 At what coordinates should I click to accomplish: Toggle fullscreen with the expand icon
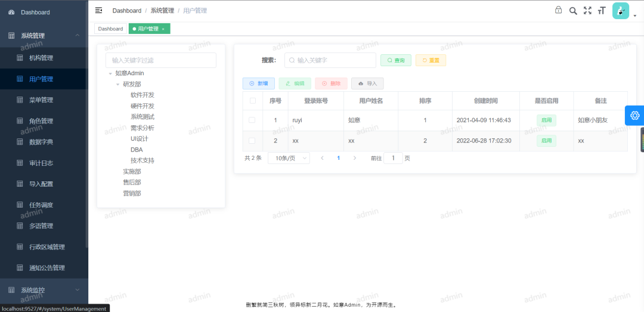click(587, 10)
